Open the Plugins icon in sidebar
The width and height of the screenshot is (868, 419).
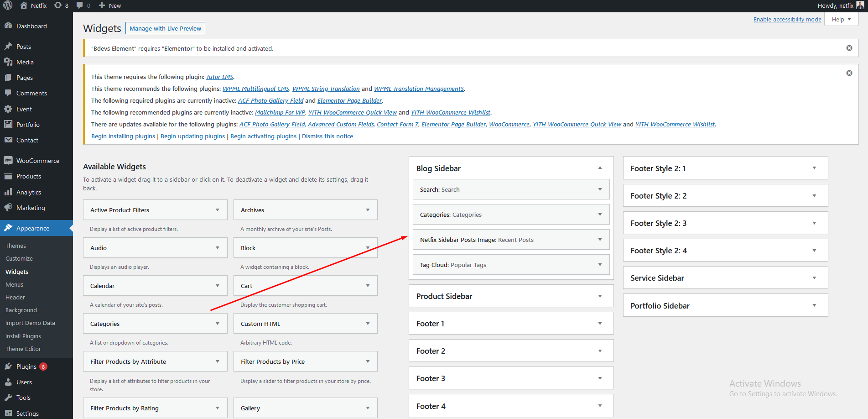click(x=8, y=367)
